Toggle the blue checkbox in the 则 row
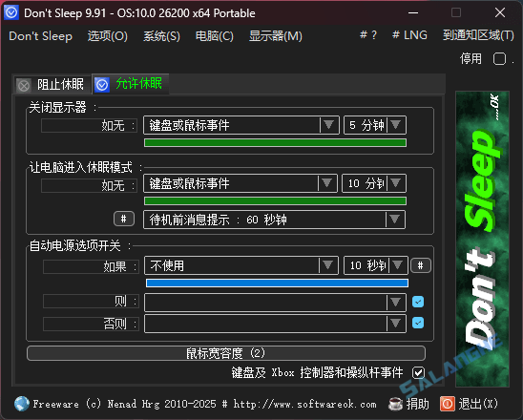 [x=418, y=302]
